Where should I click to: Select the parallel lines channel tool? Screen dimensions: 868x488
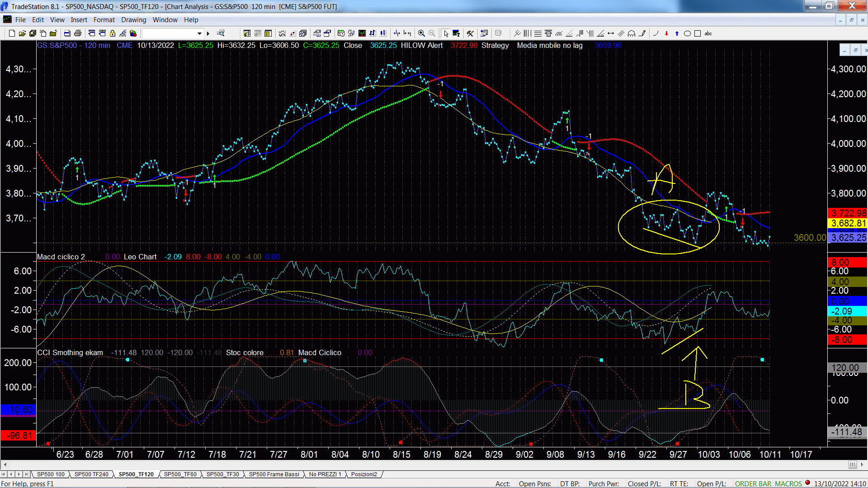point(621,33)
